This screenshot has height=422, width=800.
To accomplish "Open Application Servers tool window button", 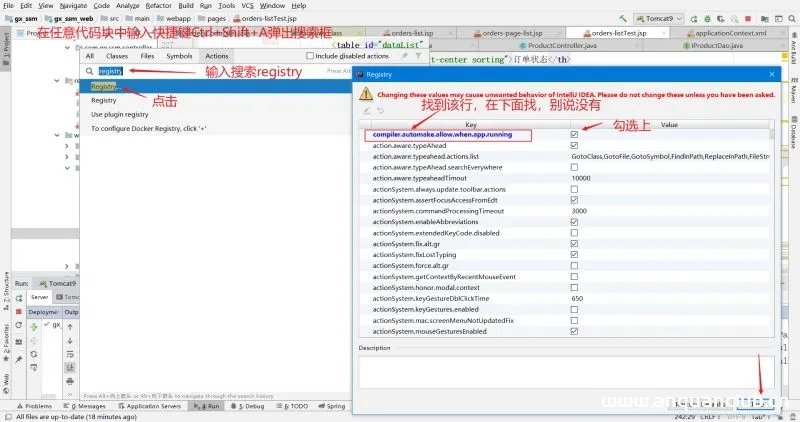I will click(149, 406).
